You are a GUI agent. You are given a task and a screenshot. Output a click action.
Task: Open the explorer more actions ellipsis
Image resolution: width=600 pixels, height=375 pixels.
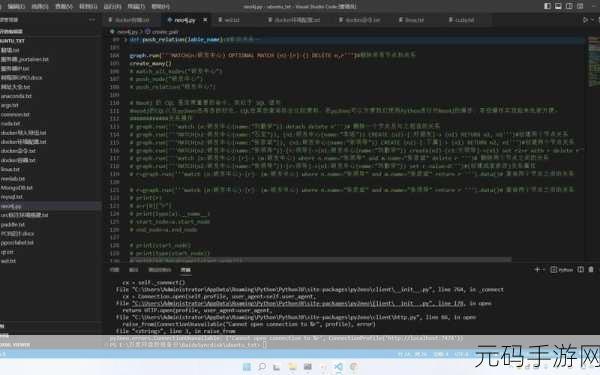pyautogui.click(x=92, y=20)
